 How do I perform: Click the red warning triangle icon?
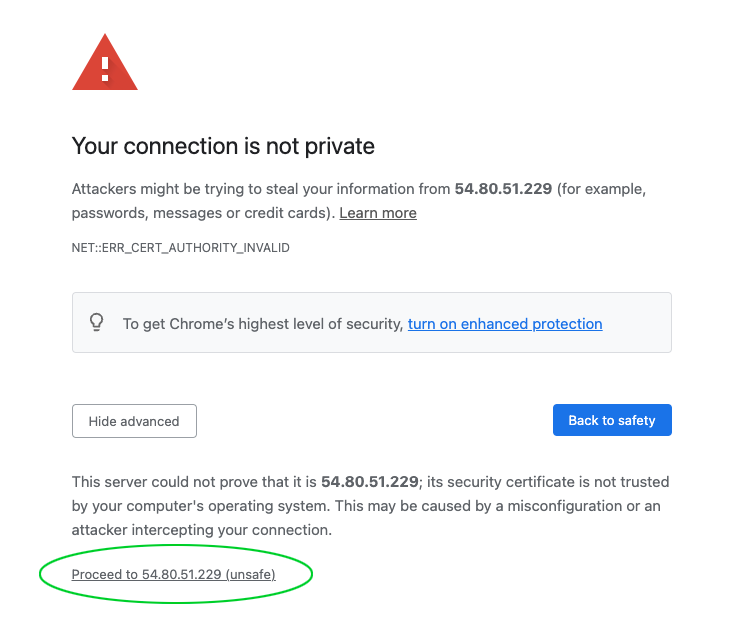tap(105, 64)
